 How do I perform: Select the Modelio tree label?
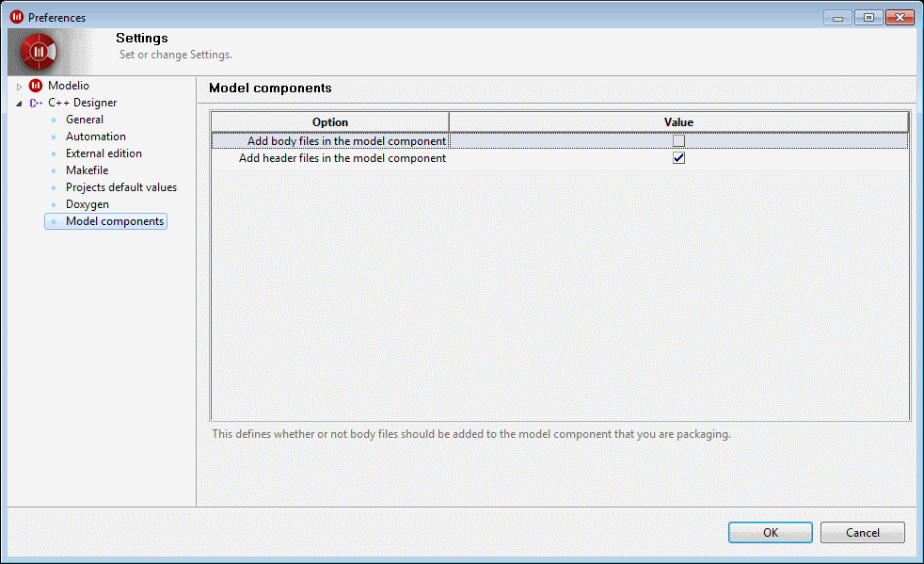(69, 86)
